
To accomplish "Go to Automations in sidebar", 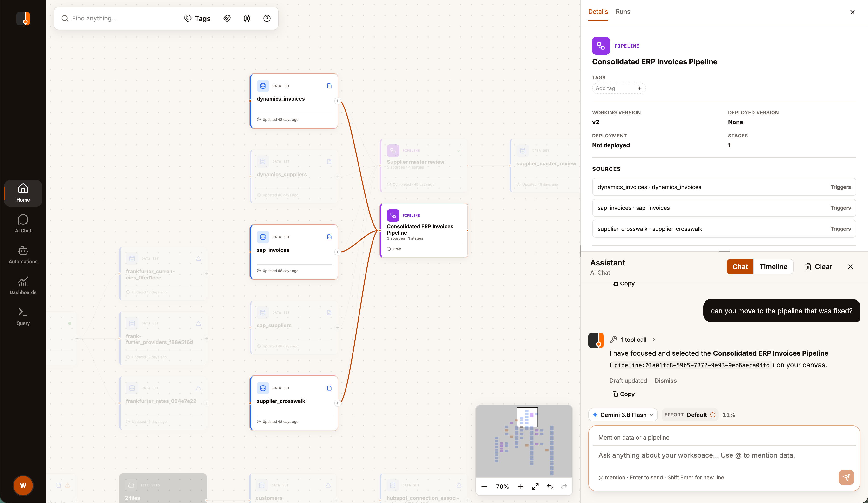I will click(x=23, y=255).
